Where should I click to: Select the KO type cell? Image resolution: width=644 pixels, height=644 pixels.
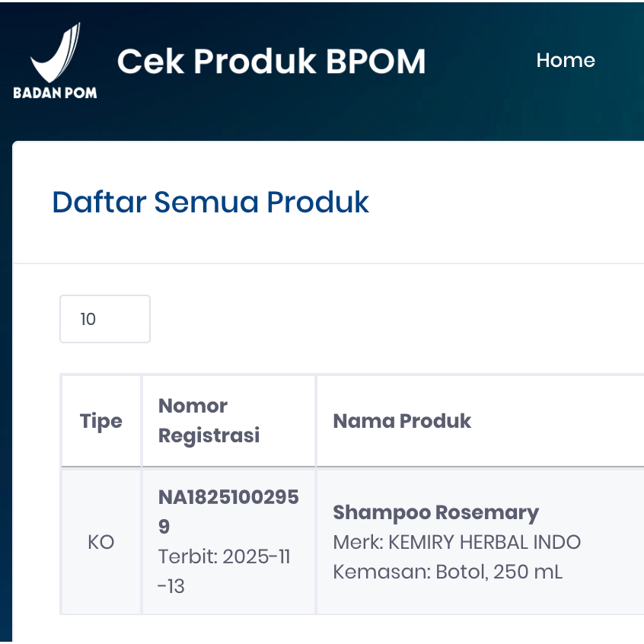[101, 542]
